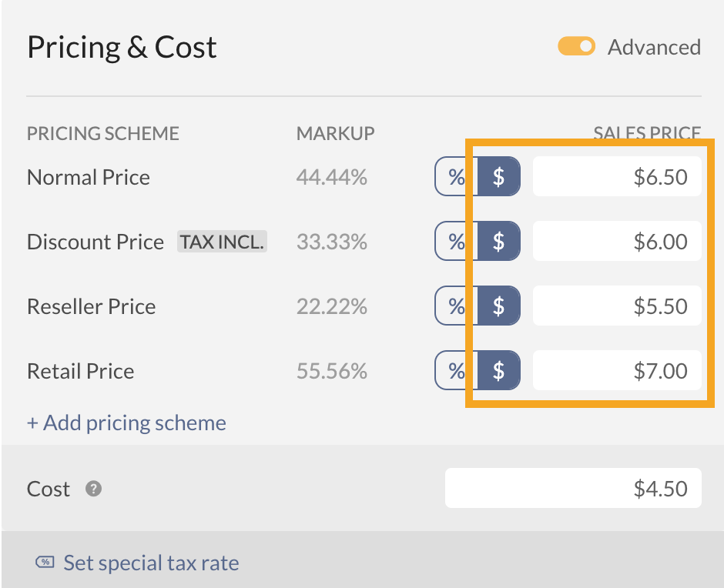Click the Cost help question mark icon

[x=93, y=489]
